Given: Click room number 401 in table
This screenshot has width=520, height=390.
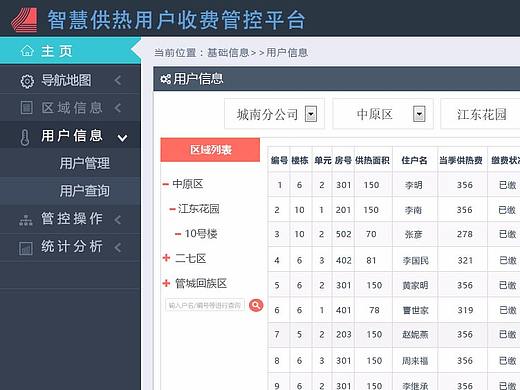Looking at the screenshot, I should [343, 310].
